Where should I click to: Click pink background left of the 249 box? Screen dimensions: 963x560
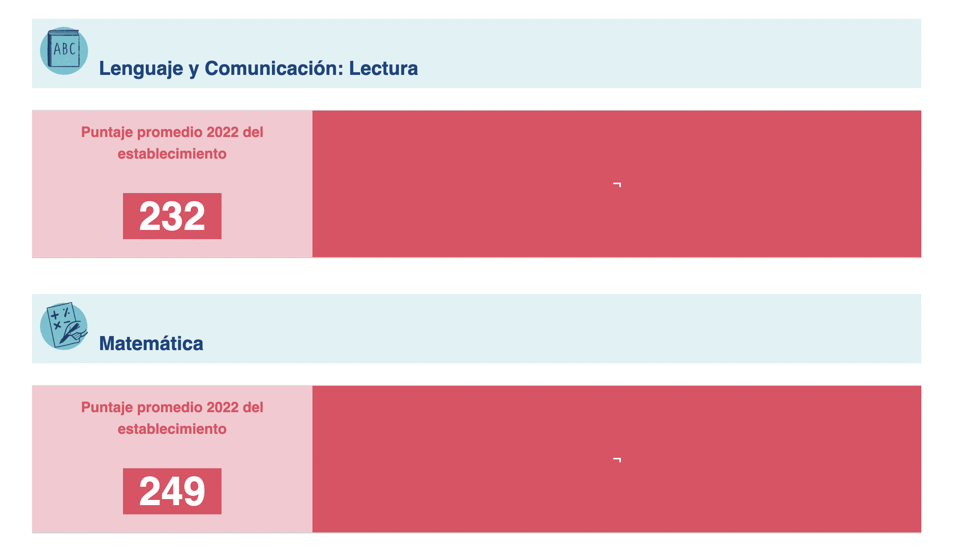76,491
